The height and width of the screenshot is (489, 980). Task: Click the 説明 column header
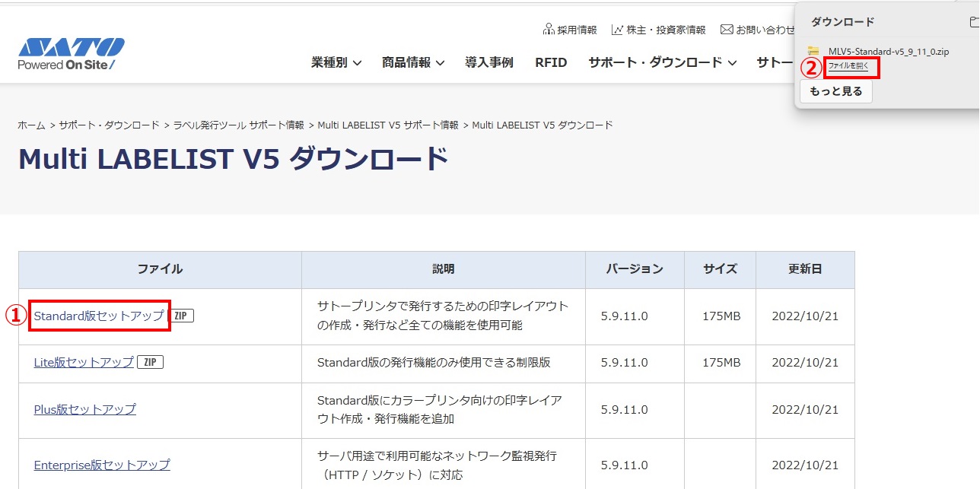(x=443, y=269)
